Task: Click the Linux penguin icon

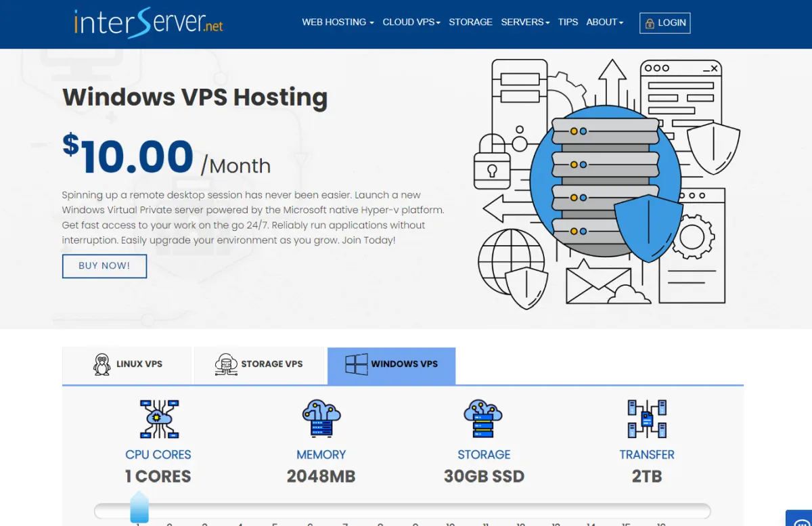Action: (101, 364)
